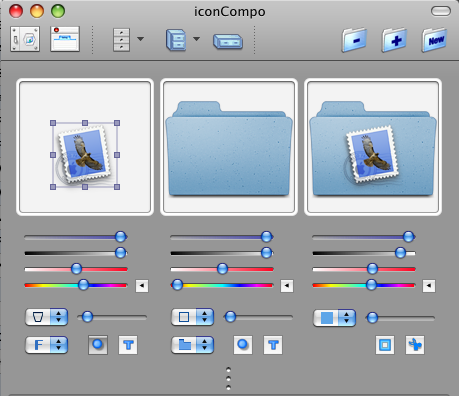Image resolution: width=459 pixels, height=396 pixels.
Task: Adjust slider beside trapezoid shape popup
Action: click(x=112, y=317)
